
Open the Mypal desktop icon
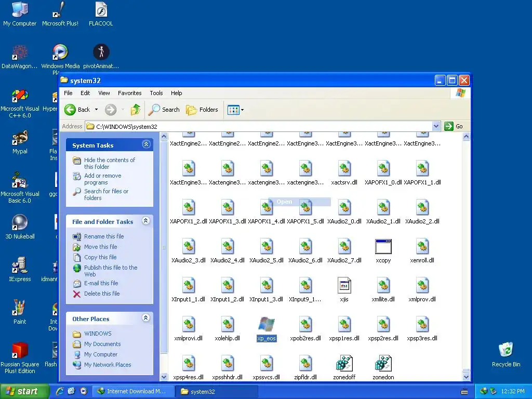[20, 138]
